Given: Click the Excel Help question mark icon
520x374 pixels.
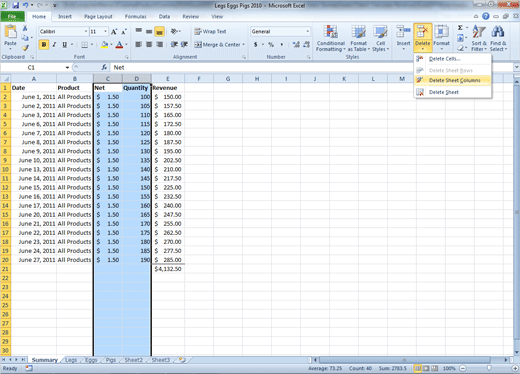Looking at the screenshot, I should pyautogui.click(x=486, y=16).
